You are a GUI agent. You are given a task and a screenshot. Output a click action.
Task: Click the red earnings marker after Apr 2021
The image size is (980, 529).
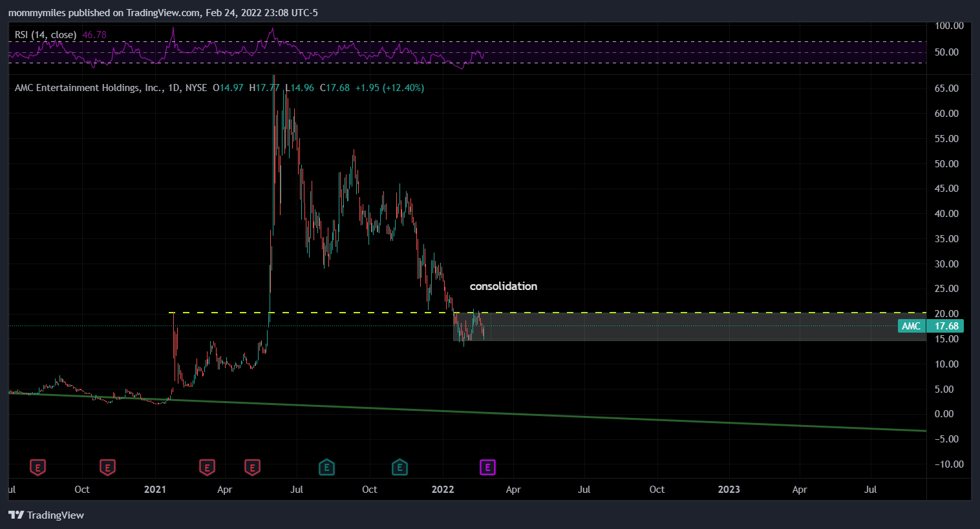tap(252, 467)
